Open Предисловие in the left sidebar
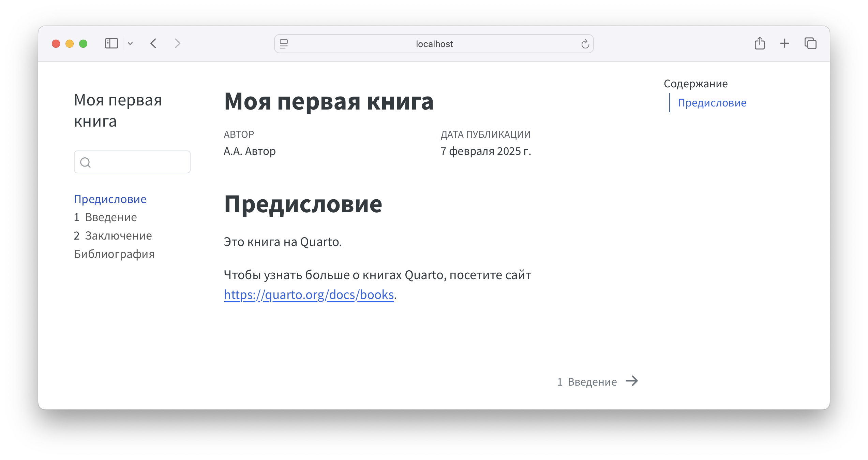Screen dimensions: 868x460 point(110,199)
